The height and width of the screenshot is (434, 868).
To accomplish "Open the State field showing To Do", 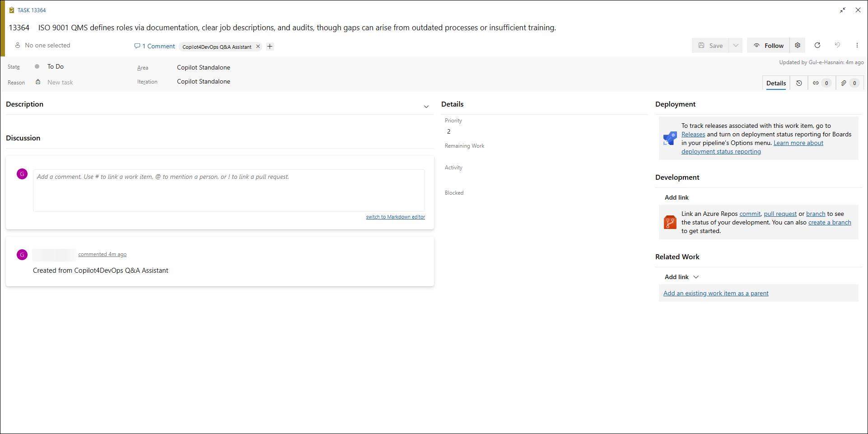I will pos(56,67).
